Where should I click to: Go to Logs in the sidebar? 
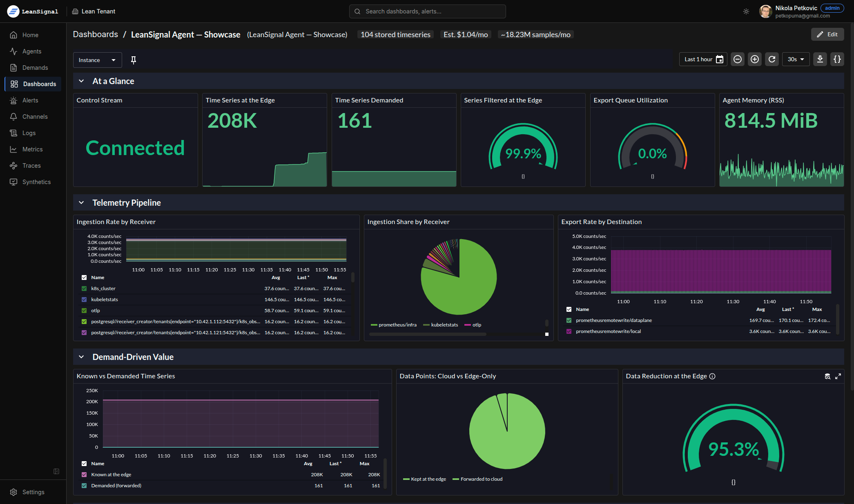pyautogui.click(x=33, y=133)
